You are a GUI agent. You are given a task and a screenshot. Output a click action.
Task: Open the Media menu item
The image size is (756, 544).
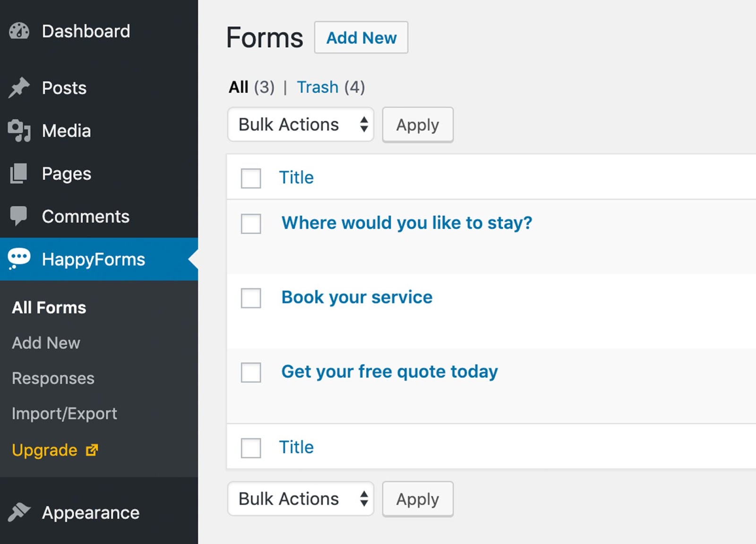point(99,131)
